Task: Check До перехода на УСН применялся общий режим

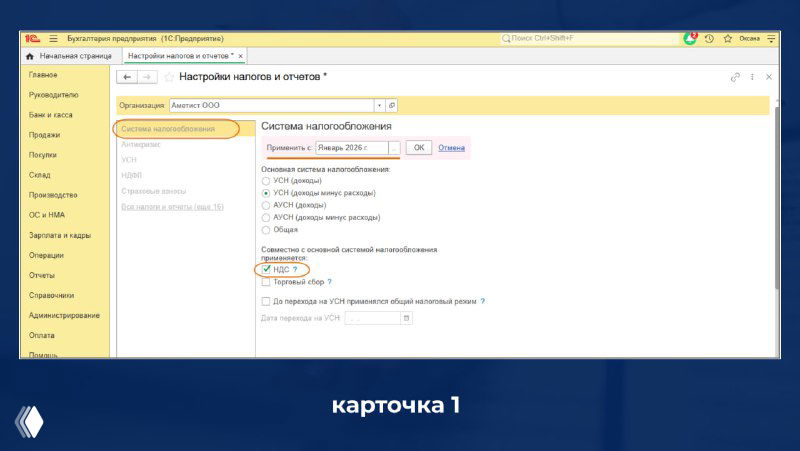Action: [266, 302]
